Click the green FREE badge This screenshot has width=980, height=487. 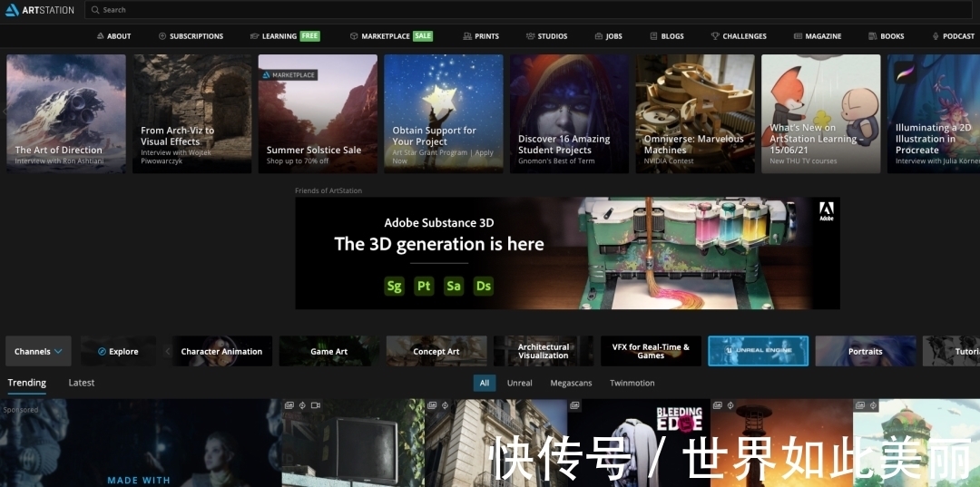click(x=310, y=36)
